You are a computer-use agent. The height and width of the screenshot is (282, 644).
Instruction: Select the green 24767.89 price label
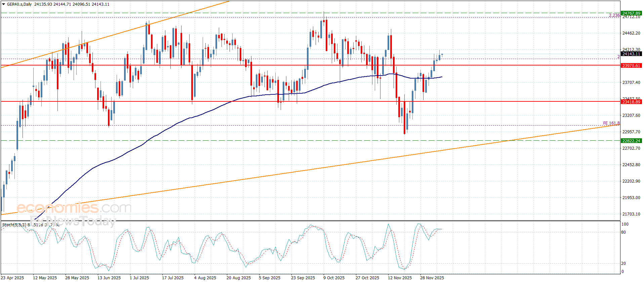point(631,13)
